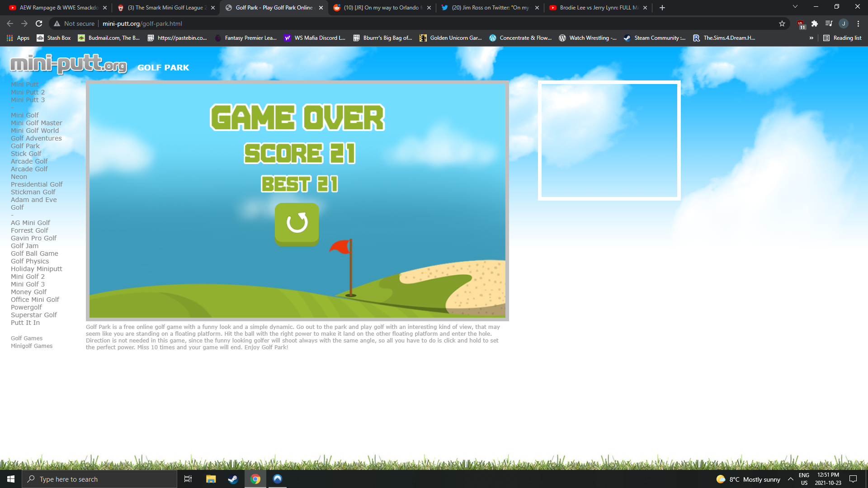Reload the page with refresh icon
Image resolution: width=868 pixels, height=488 pixels.
coord(39,23)
